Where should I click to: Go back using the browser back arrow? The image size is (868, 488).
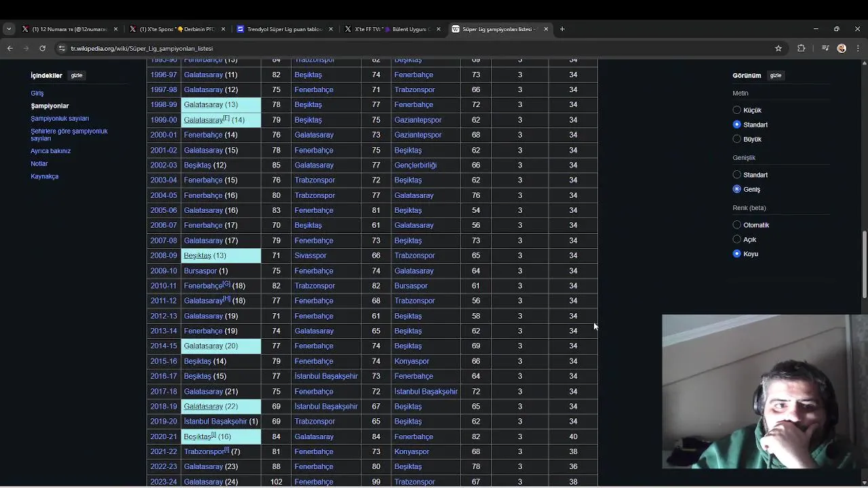coord(9,48)
